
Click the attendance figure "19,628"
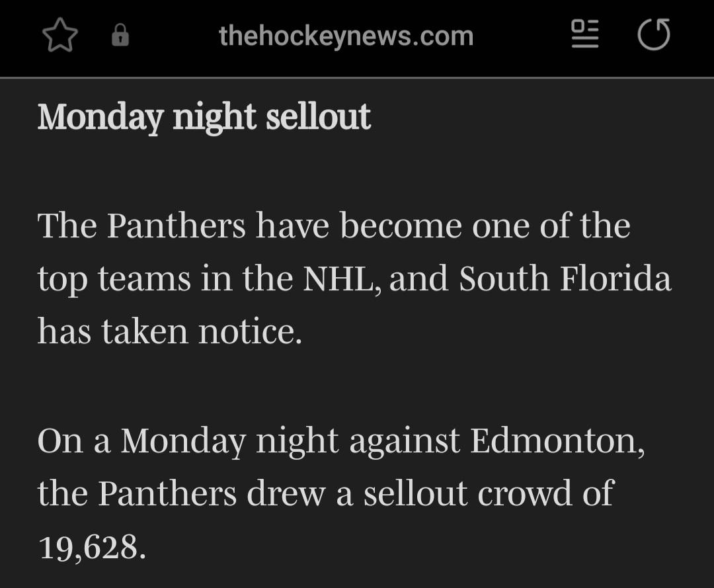91,546
